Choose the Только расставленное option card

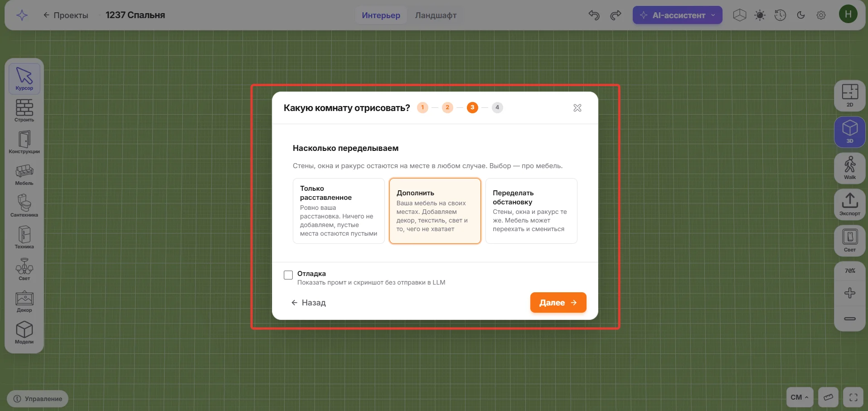click(x=339, y=211)
